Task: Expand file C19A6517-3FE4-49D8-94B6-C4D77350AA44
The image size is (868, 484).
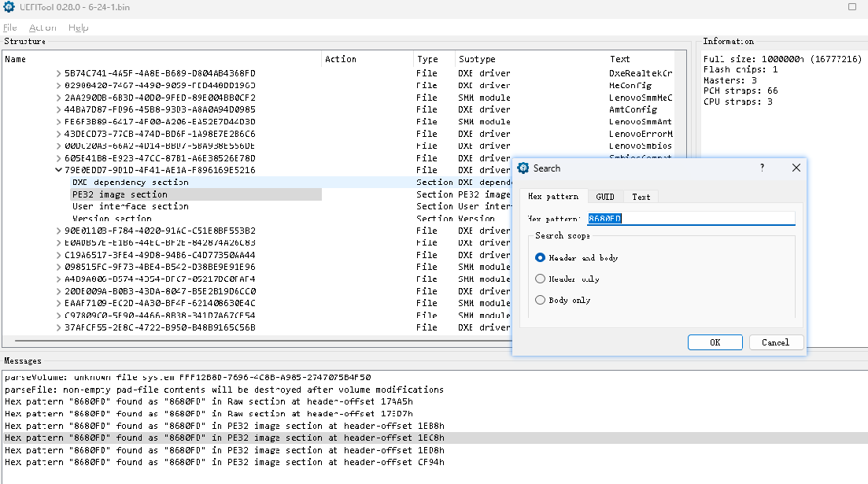Action: click(59, 255)
